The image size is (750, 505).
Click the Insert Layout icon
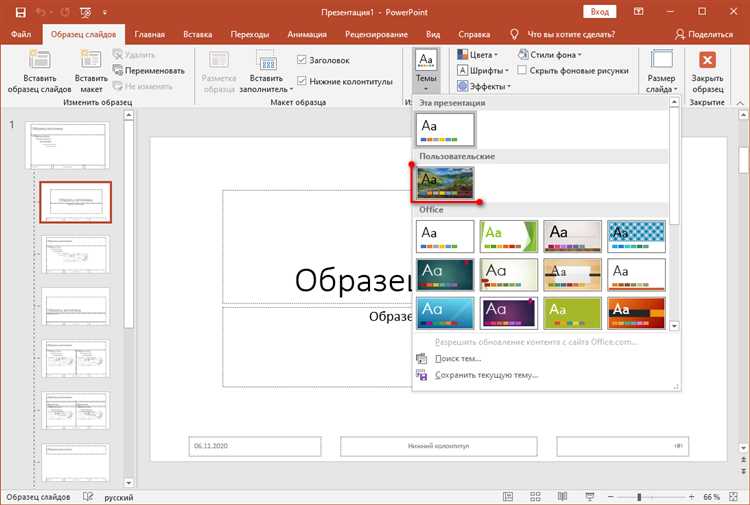tap(92, 61)
